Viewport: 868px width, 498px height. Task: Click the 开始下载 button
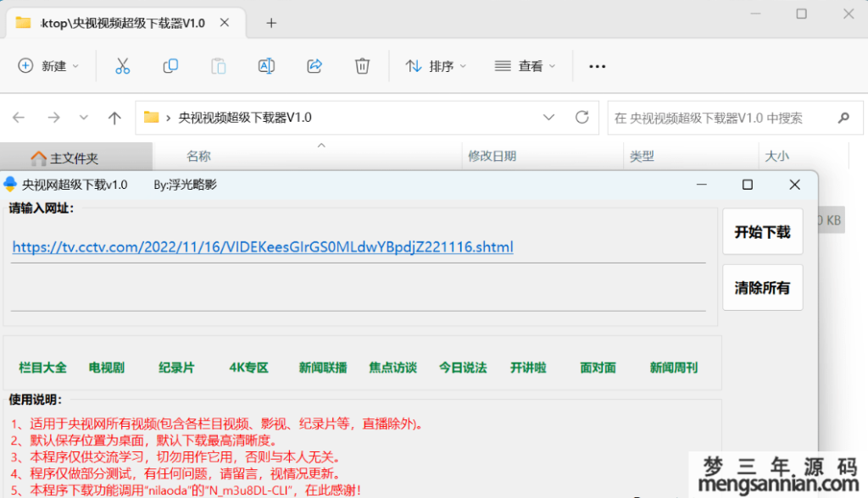pos(762,232)
